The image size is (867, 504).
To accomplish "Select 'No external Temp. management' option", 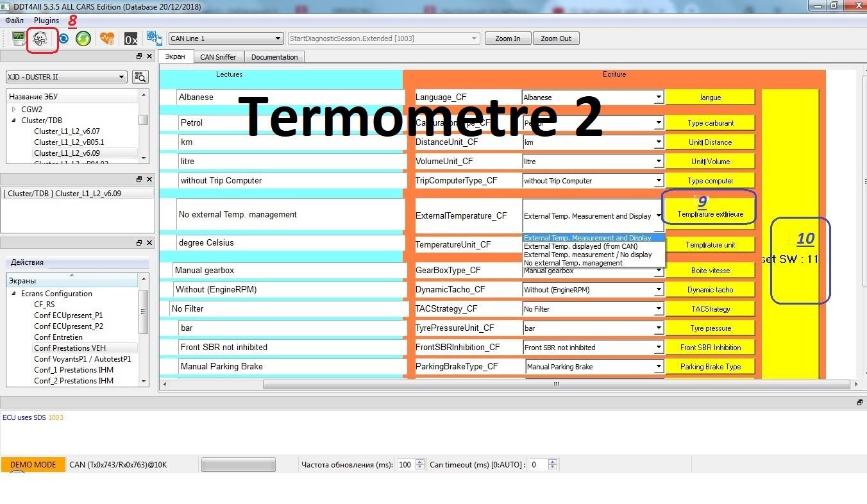I will [x=573, y=263].
